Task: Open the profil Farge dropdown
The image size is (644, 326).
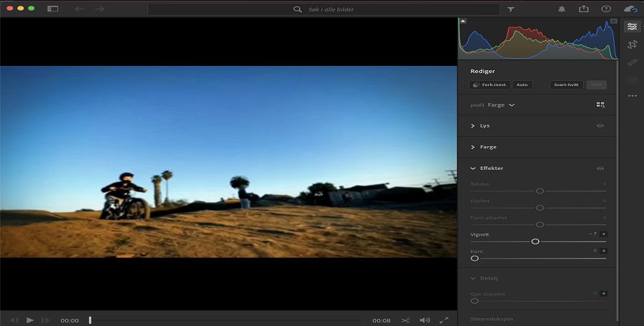Action: tap(501, 105)
